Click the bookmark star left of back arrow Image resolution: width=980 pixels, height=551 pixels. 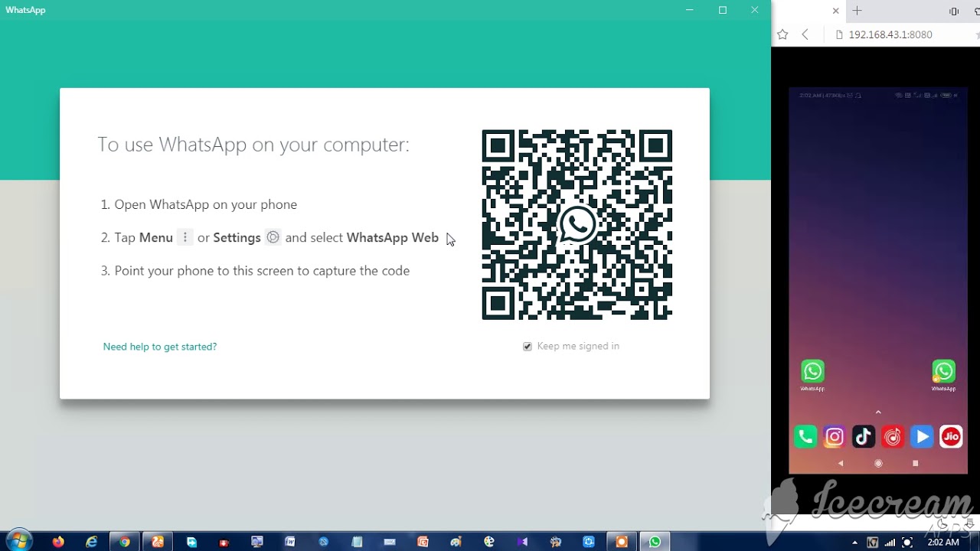point(782,34)
